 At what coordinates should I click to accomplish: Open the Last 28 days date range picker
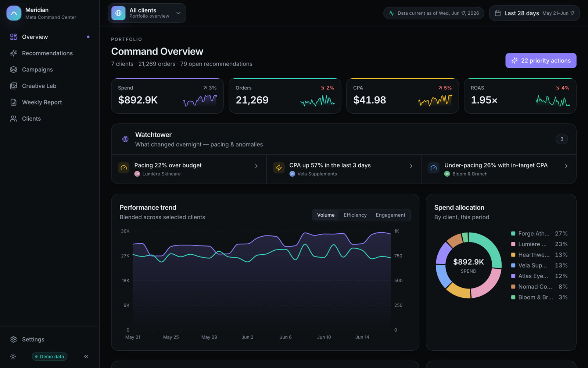coord(534,13)
